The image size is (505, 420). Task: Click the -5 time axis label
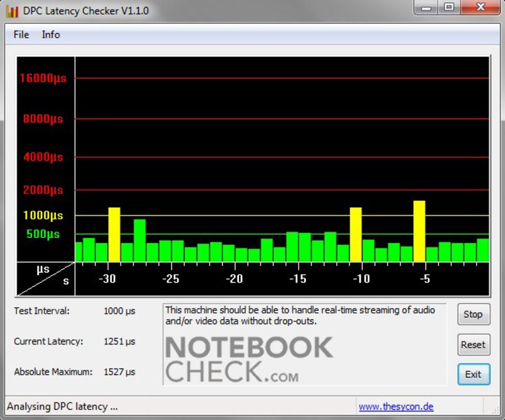coord(425,279)
